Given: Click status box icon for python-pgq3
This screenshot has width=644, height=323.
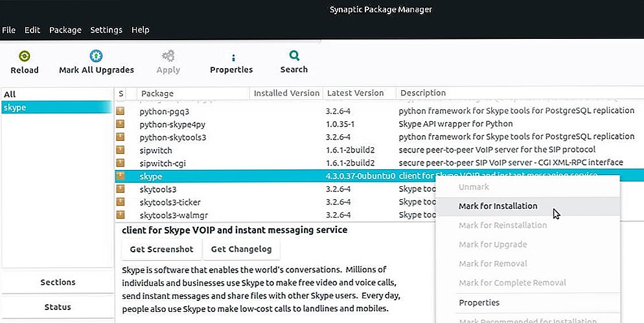Looking at the screenshot, I should pos(120,111).
